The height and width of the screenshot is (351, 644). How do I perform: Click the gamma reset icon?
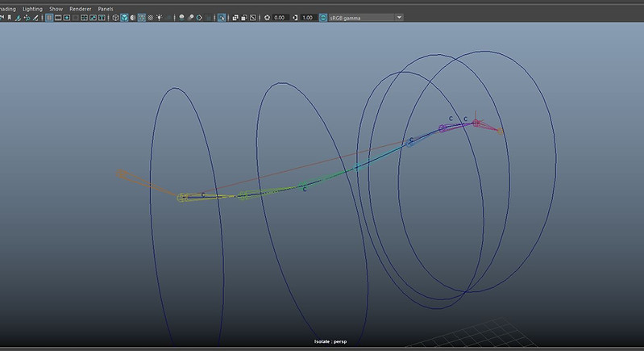coord(295,18)
